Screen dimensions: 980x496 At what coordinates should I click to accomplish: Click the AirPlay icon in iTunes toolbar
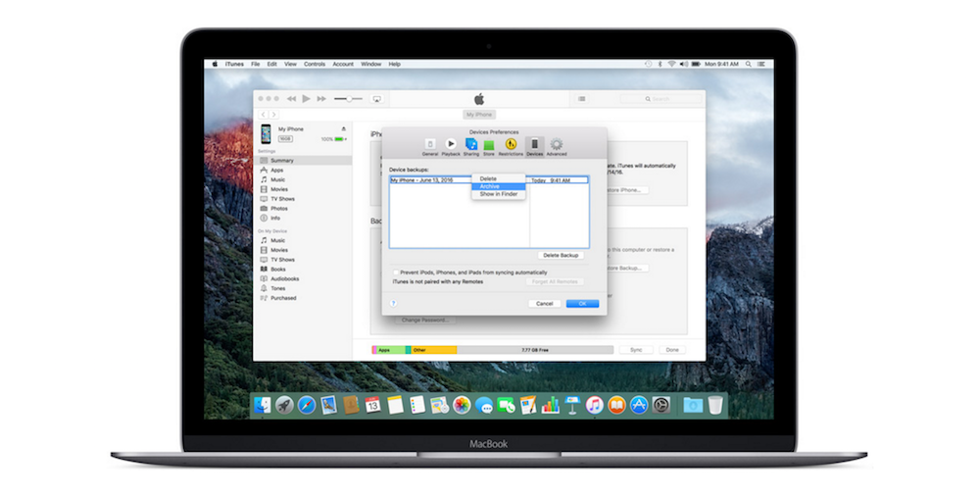(377, 99)
